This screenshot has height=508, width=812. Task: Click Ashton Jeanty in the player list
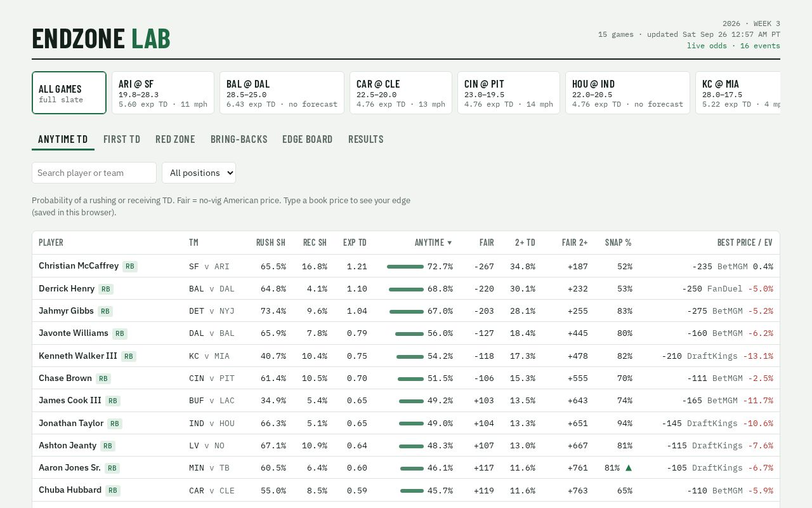tap(67, 445)
